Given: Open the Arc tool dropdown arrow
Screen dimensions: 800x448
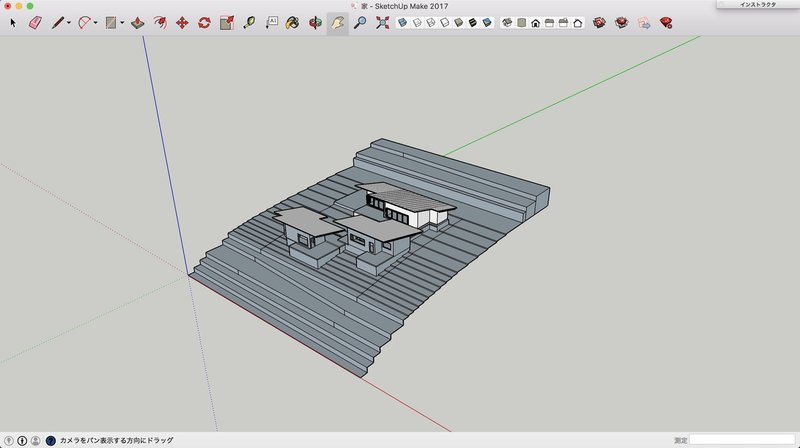Looking at the screenshot, I should [94, 21].
